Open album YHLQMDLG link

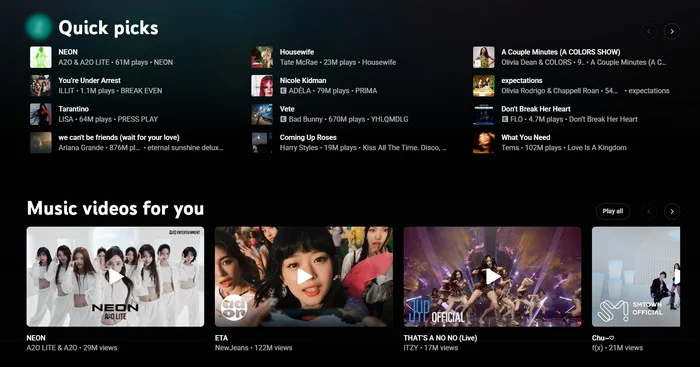coord(389,119)
